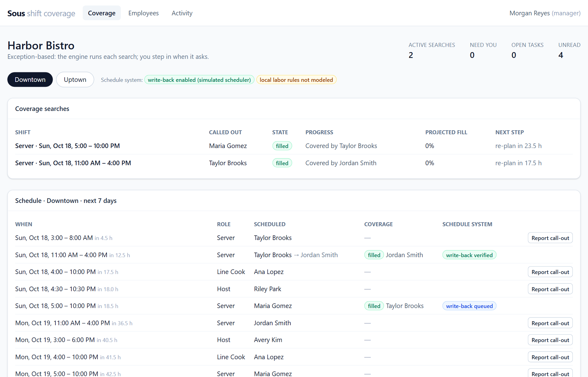Click filled state for Taylor Brooks search

coord(282,163)
